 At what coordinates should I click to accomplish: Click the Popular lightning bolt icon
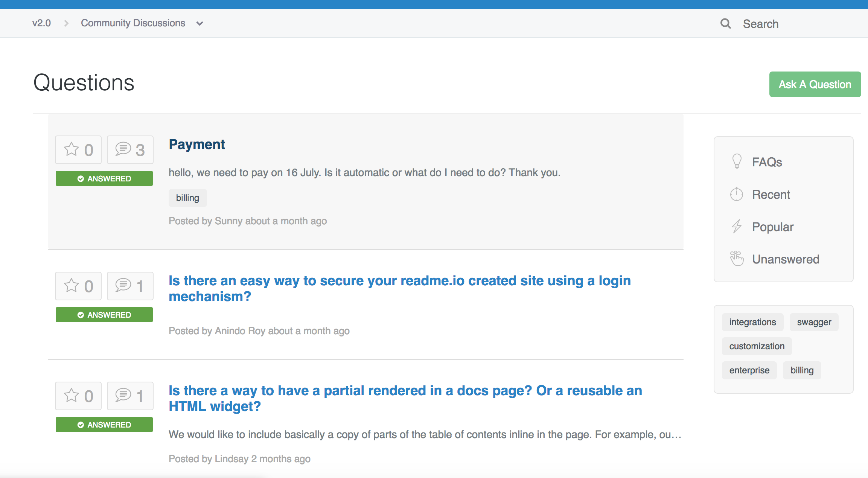point(736,227)
